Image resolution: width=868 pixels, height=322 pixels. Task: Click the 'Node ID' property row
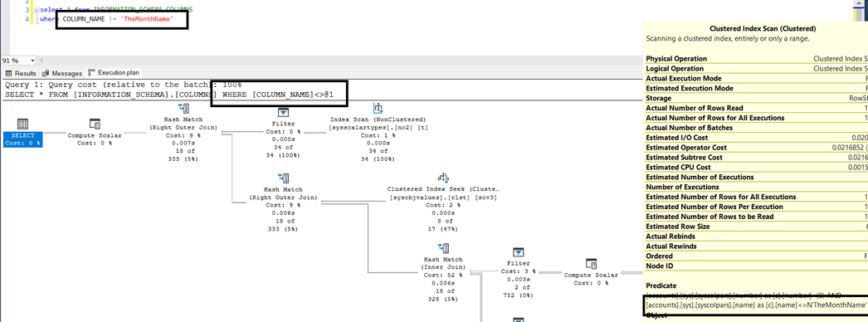coord(757,266)
